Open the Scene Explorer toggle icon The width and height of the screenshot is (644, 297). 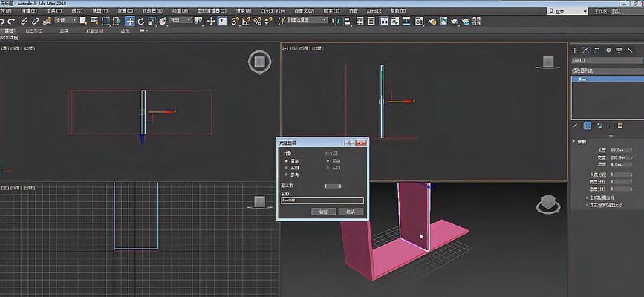tap(360, 21)
